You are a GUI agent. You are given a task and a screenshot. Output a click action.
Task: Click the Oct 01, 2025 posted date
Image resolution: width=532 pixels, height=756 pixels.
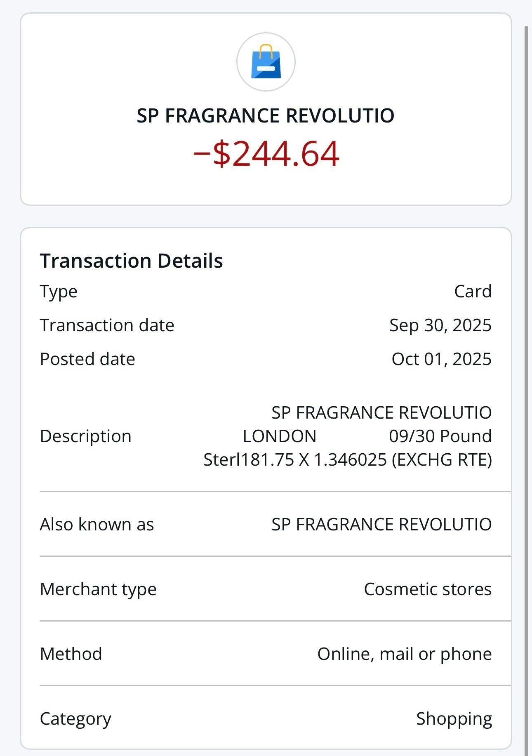pos(441,359)
